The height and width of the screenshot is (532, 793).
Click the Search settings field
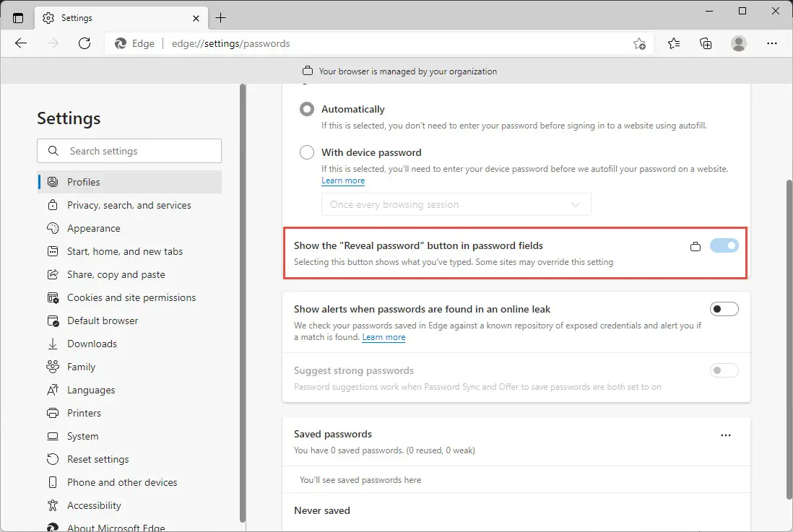pyautogui.click(x=129, y=151)
